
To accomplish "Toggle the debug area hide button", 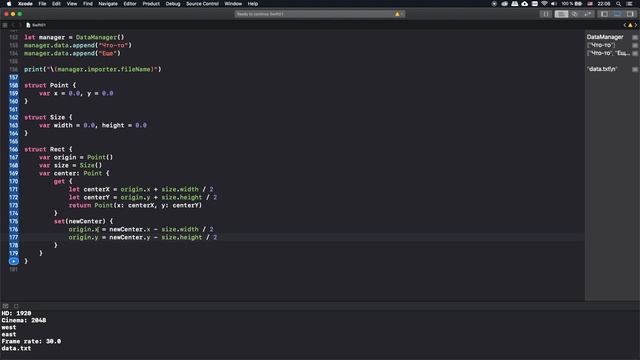I will tap(5, 306).
